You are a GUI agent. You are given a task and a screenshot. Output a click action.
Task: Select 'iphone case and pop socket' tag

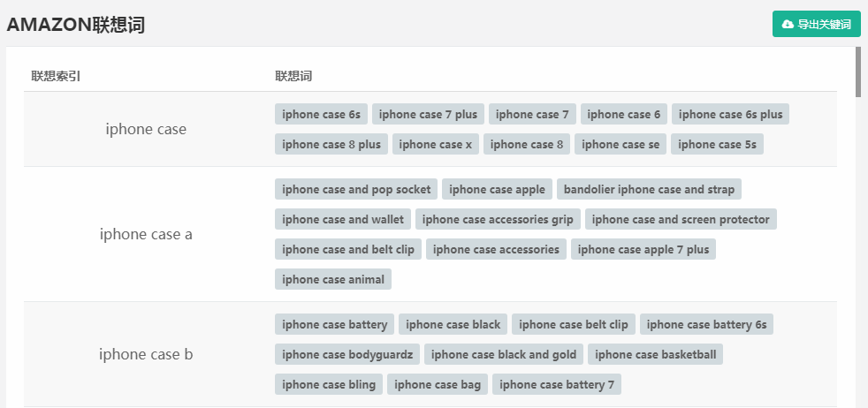point(356,189)
